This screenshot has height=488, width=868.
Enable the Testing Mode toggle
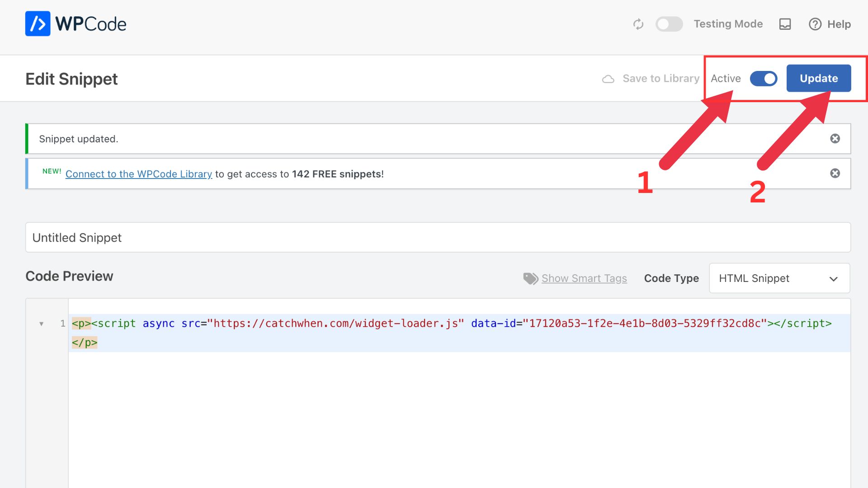[669, 24]
